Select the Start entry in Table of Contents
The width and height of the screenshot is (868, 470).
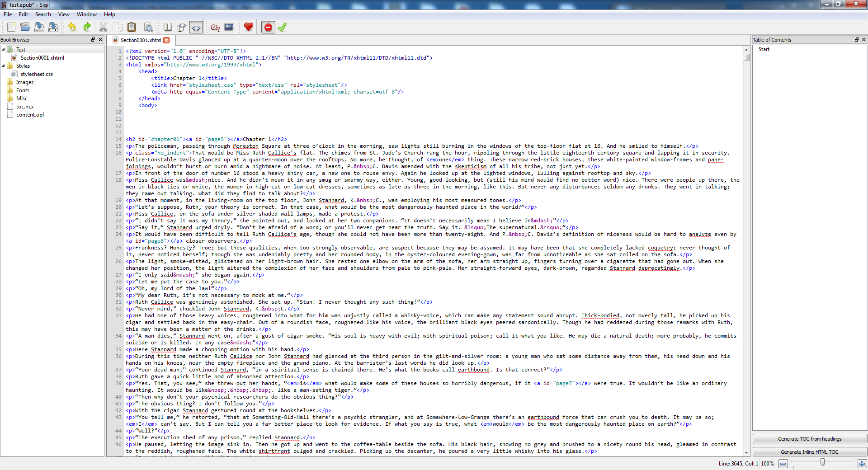(764, 49)
